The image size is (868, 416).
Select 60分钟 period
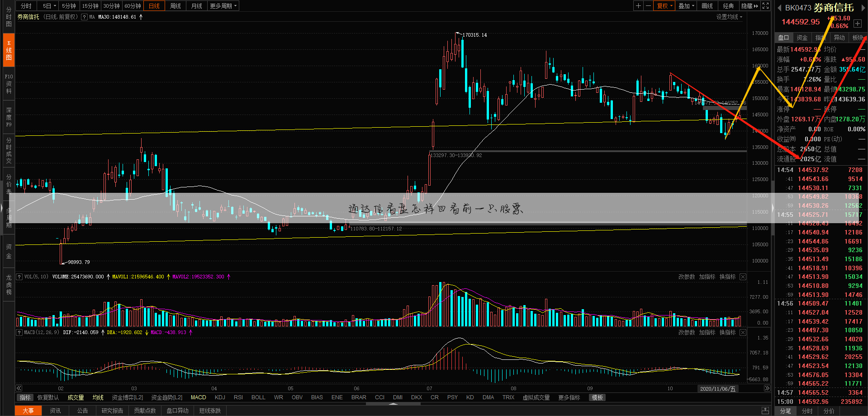[x=133, y=6]
